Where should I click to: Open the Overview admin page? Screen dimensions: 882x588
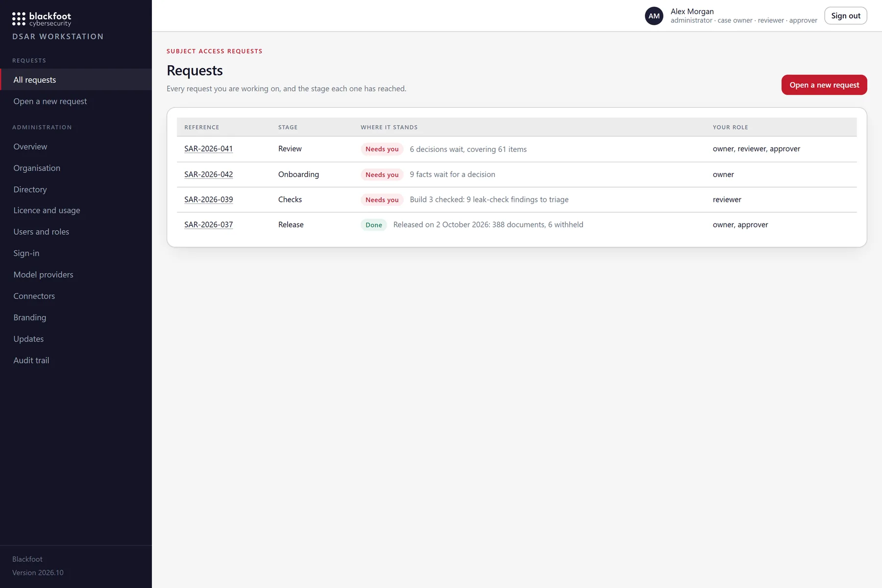[x=76, y=147]
